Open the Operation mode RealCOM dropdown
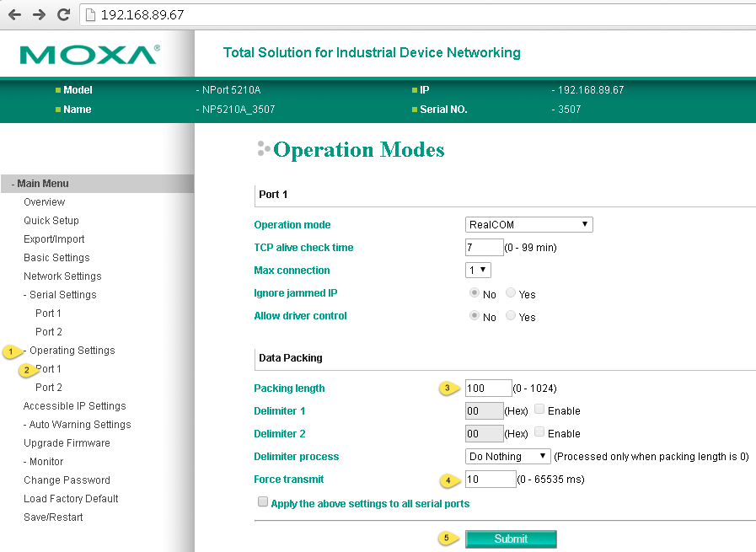 click(x=529, y=225)
